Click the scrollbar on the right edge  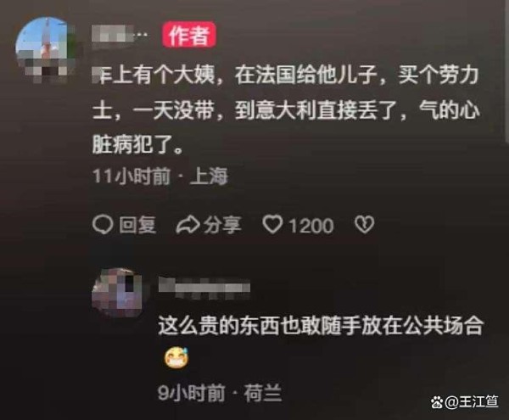(x=507, y=71)
